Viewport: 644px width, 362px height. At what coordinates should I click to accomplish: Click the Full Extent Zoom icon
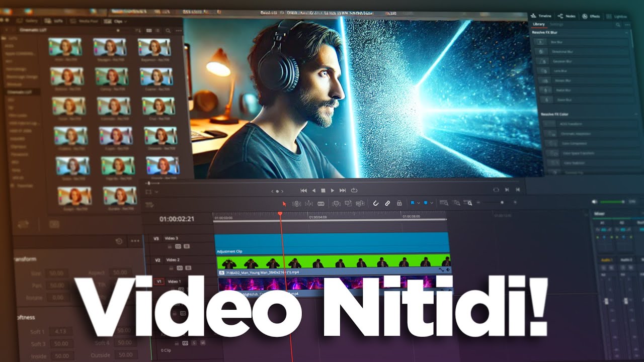[444, 203]
